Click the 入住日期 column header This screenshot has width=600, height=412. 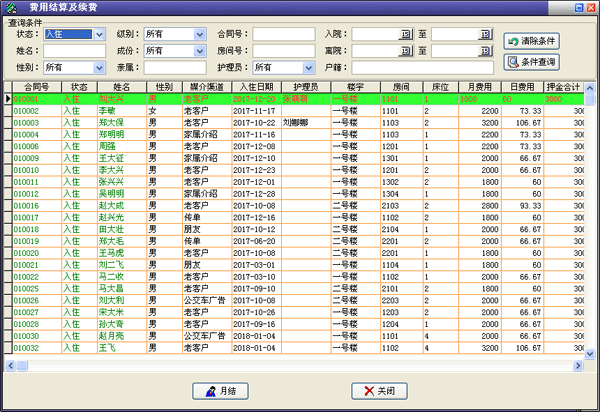pyautogui.click(x=255, y=87)
